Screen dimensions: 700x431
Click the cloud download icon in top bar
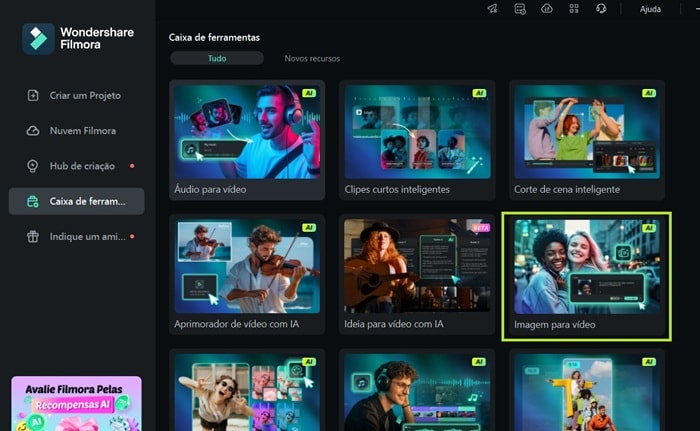pyautogui.click(x=547, y=8)
